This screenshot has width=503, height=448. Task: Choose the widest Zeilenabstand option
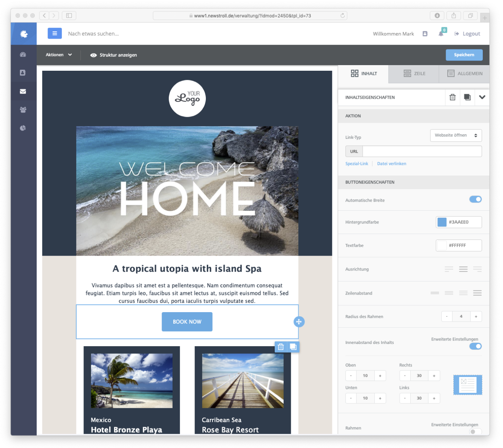pos(477,293)
